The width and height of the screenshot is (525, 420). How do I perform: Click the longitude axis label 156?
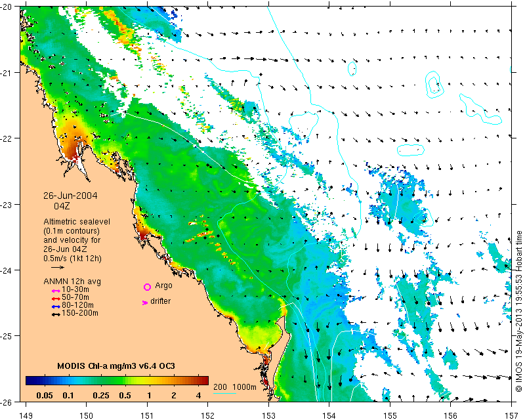[x=450, y=415]
